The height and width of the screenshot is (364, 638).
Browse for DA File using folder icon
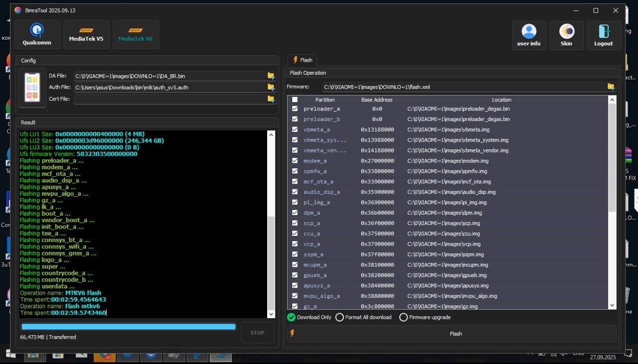coord(271,76)
